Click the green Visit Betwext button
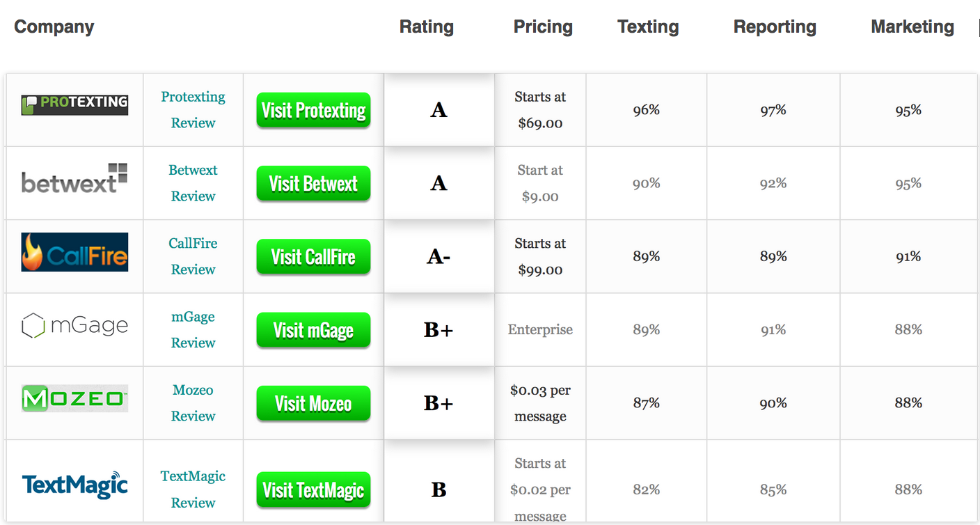 tap(313, 183)
